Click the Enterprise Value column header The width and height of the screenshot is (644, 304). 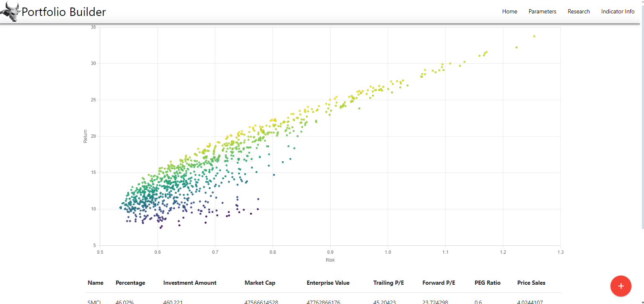pyautogui.click(x=328, y=283)
